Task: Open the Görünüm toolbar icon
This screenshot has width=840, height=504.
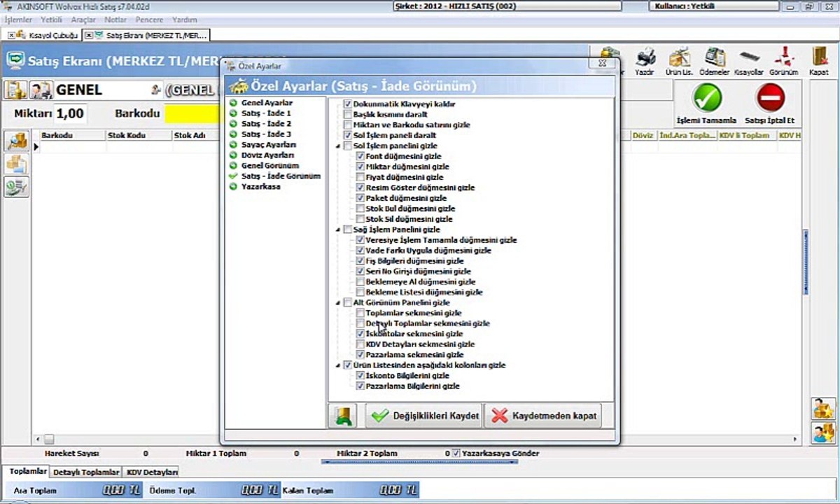Action: tap(783, 61)
